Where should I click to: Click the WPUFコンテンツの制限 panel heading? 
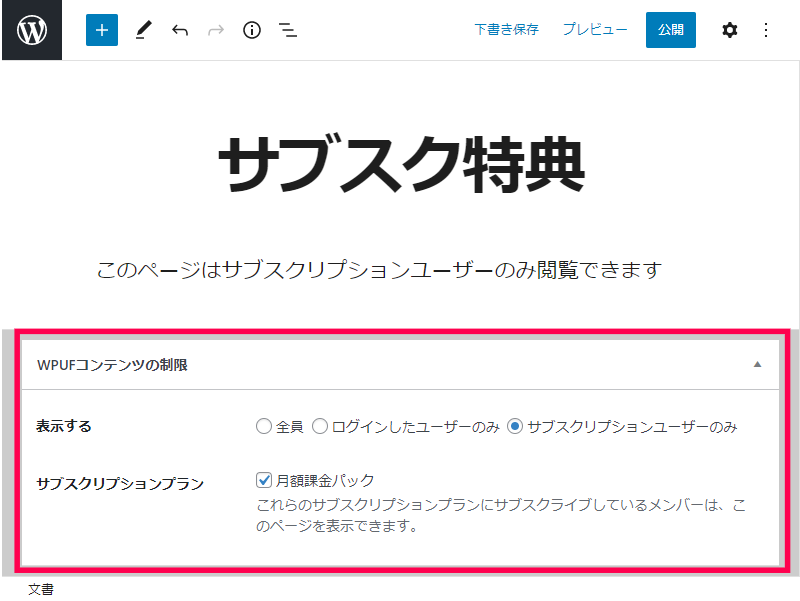[x=112, y=365]
